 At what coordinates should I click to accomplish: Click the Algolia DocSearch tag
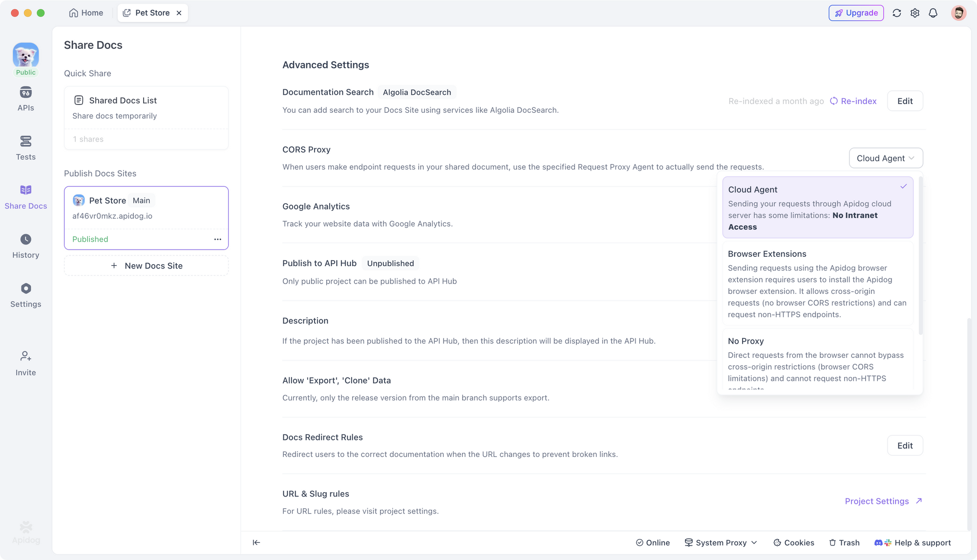417,92
